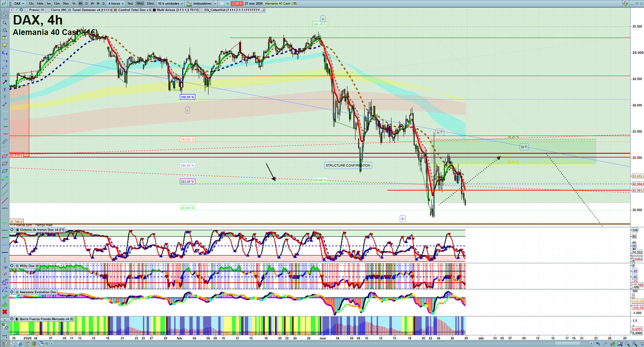The width and height of the screenshot is (644, 347).
Task: Close the Barra Fuerza Fondo Mercado panel
Action: pos(12,319)
